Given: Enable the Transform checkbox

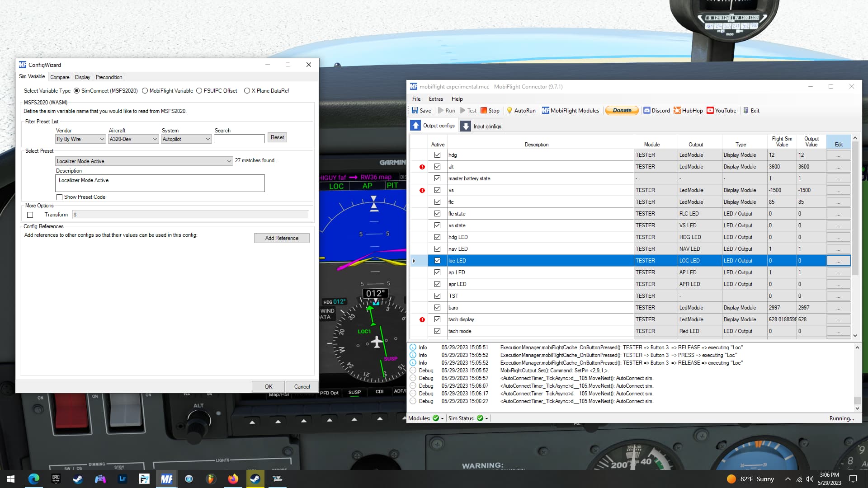Looking at the screenshot, I should tap(30, 215).
